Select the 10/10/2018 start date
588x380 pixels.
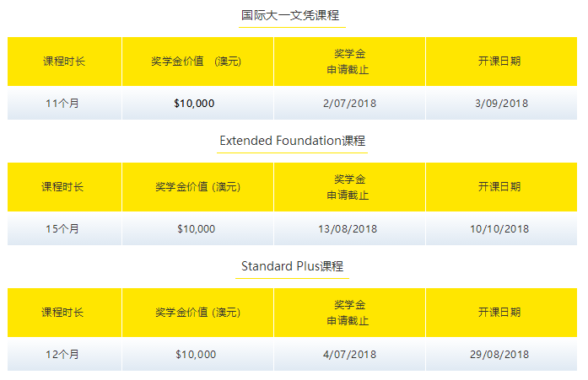click(x=499, y=229)
